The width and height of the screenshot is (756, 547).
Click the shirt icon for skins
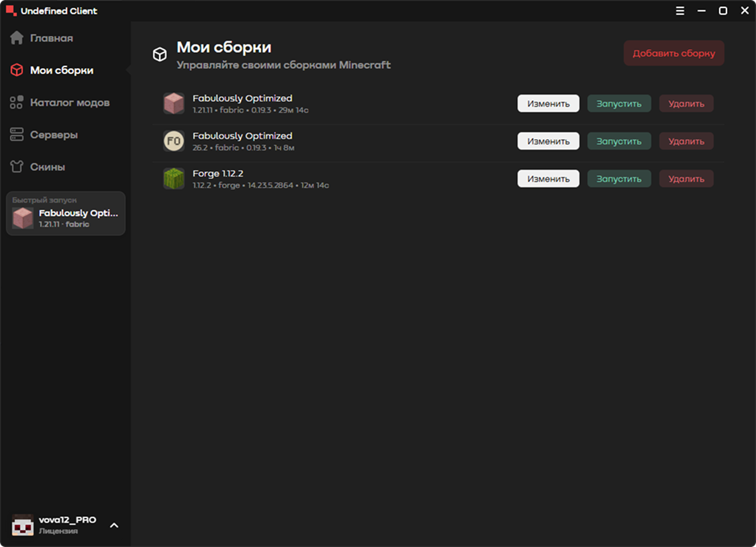coord(16,166)
